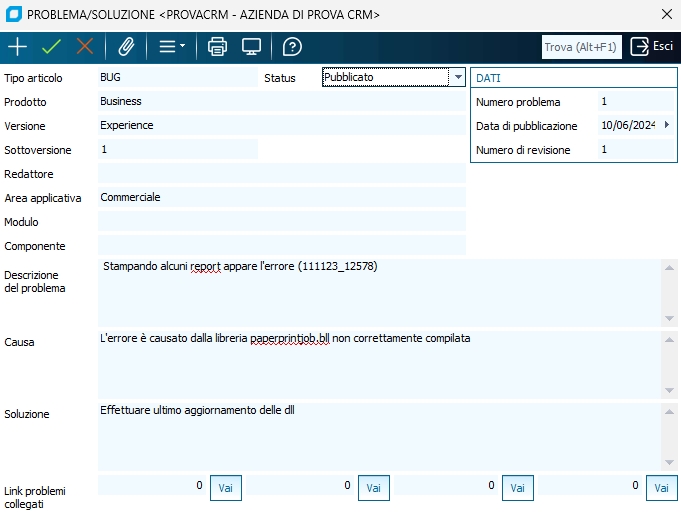This screenshot has height=520, width=681.
Task: Click the second linked problem number field
Action: tap(300, 485)
